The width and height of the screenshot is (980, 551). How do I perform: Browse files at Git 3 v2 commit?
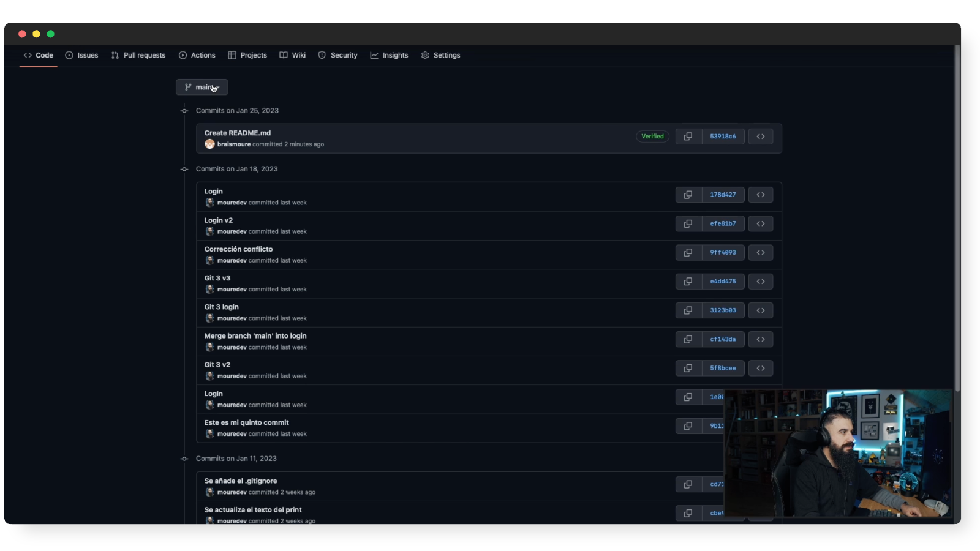point(761,368)
